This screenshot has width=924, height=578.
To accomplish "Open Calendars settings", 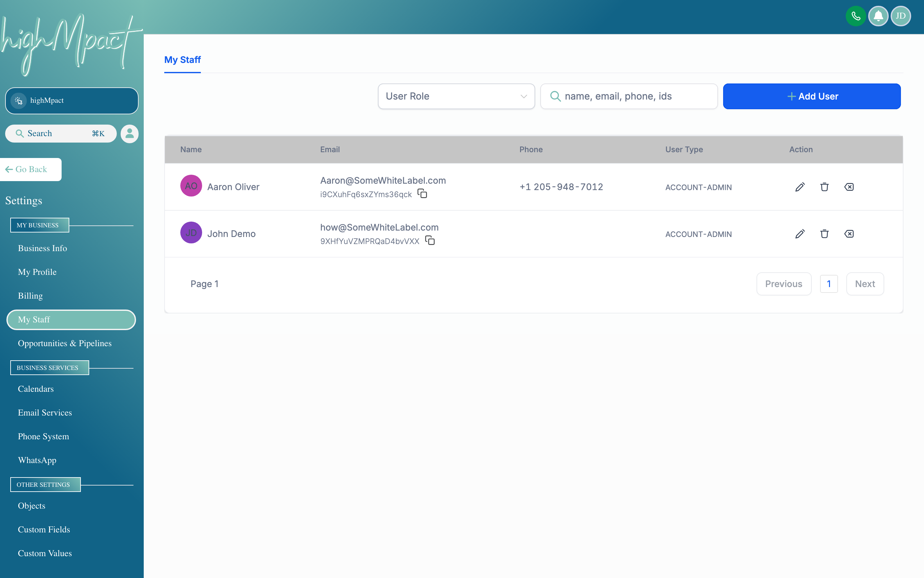I will click(36, 389).
